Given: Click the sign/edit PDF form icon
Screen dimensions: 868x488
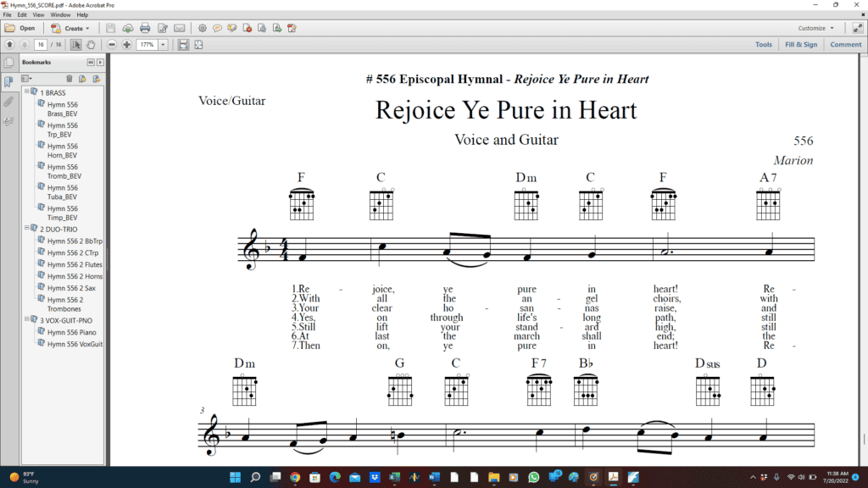Looking at the screenshot, I should click(x=292, y=28).
